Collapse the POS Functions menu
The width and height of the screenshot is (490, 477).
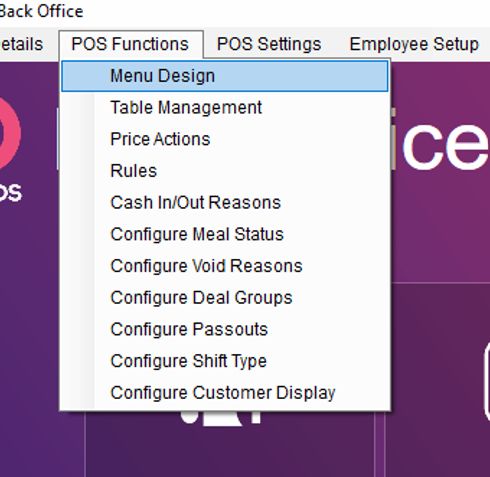131,44
